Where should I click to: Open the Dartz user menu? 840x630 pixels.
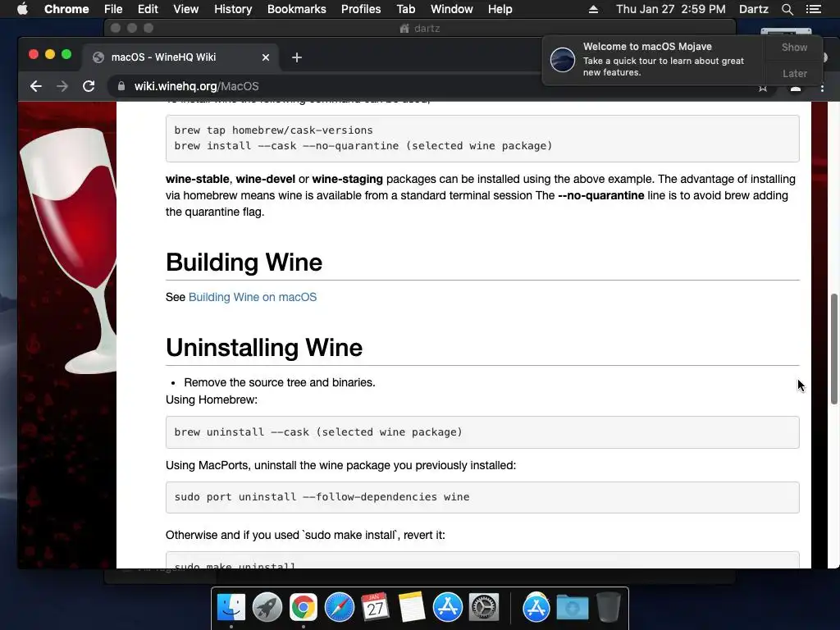753,9
